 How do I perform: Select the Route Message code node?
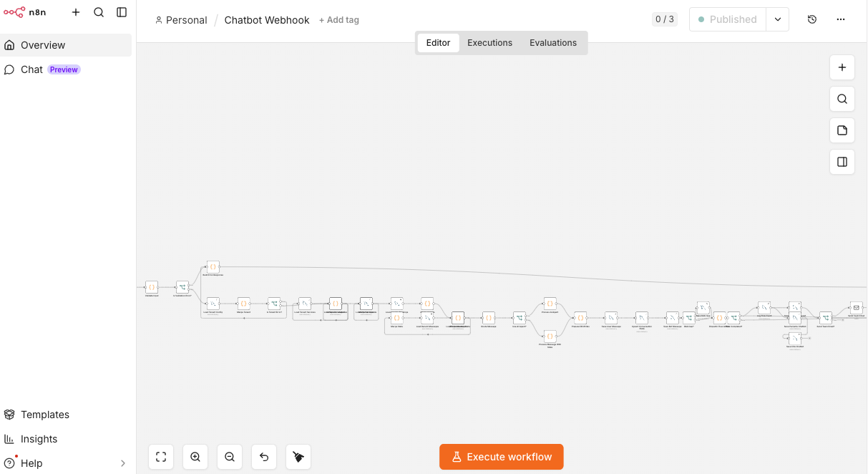tap(489, 318)
